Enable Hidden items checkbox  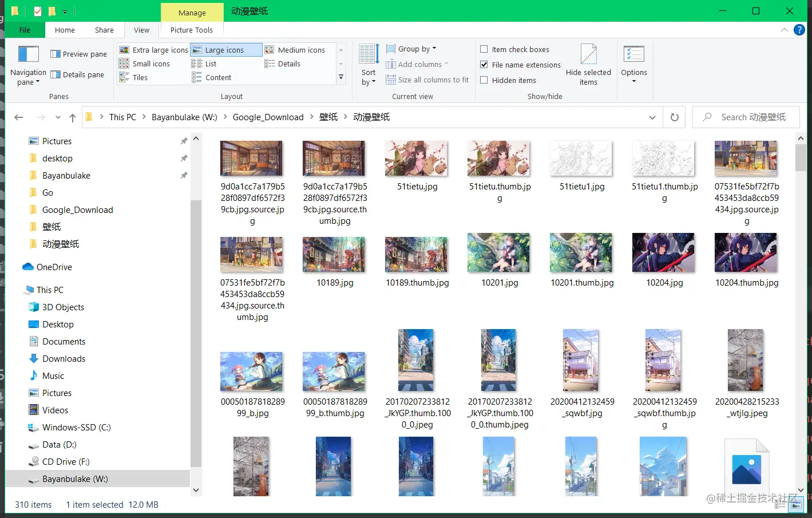(484, 80)
